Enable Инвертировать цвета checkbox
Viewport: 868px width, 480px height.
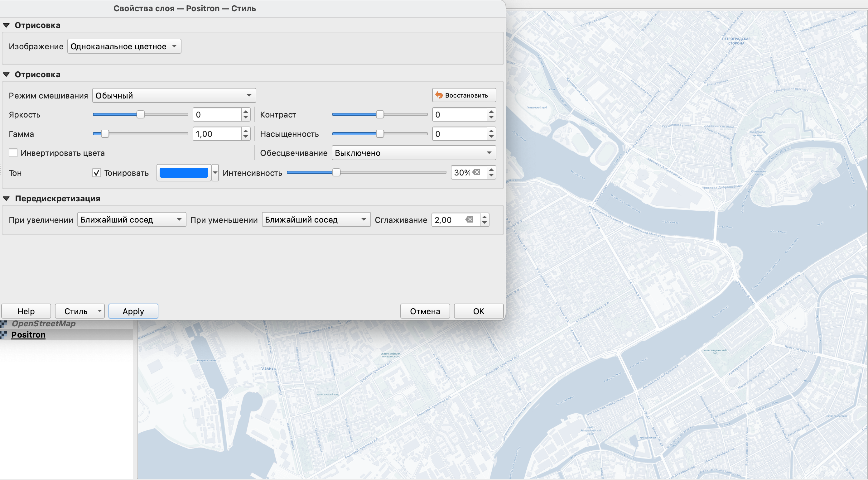(13, 153)
